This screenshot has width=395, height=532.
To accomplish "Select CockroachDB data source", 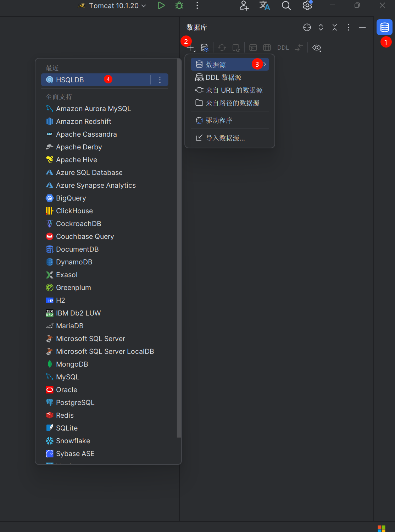I will coord(105,224).
